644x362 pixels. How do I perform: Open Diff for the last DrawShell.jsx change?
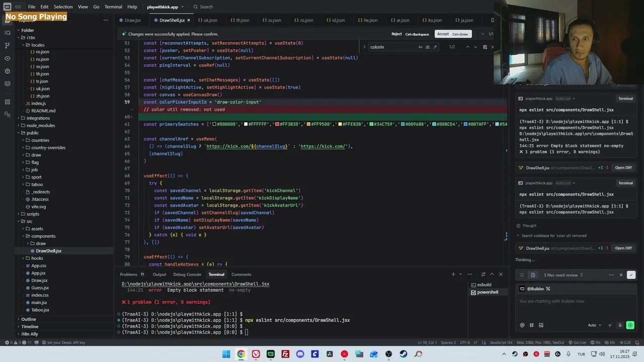pos(623,248)
